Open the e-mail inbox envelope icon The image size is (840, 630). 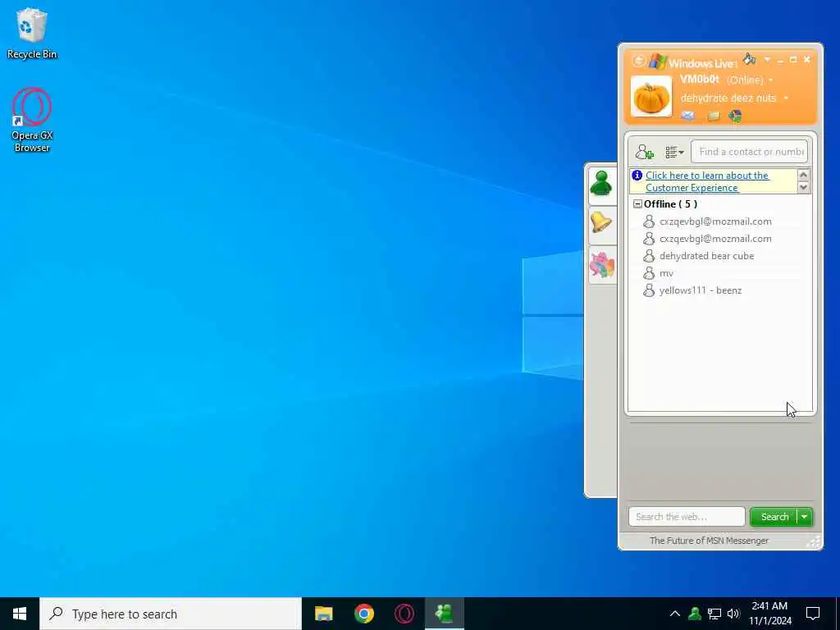(688, 116)
